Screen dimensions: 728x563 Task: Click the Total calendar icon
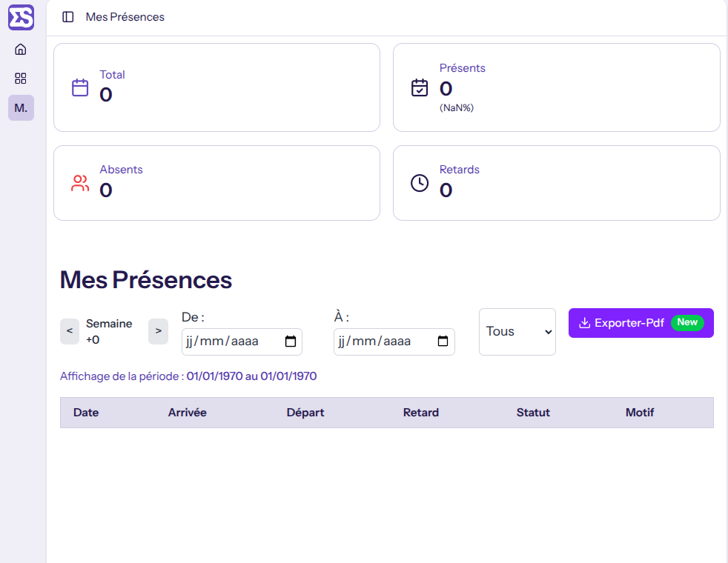[79, 87]
